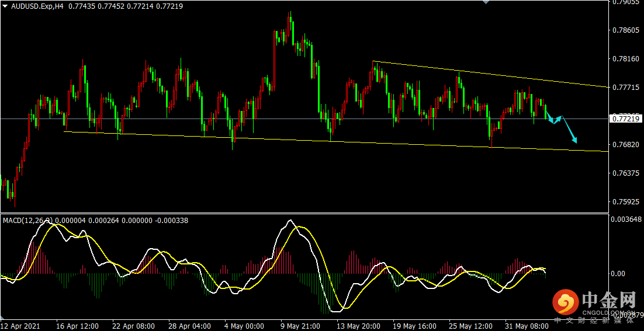Viewport: 644px width, 331px height.
Task: Click the MACD zero level label 0.00
Action: click(618, 274)
